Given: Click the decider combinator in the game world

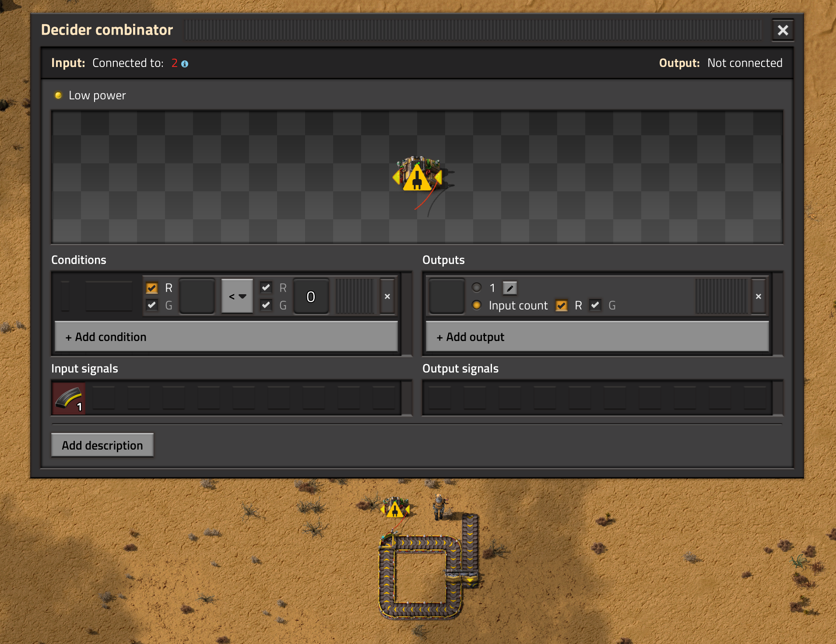Looking at the screenshot, I should tap(395, 507).
